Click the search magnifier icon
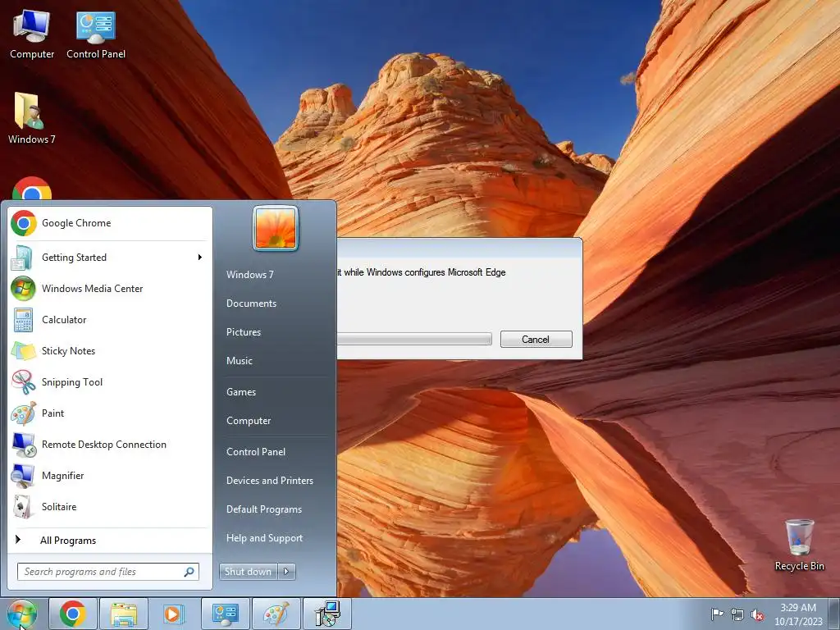 189,572
